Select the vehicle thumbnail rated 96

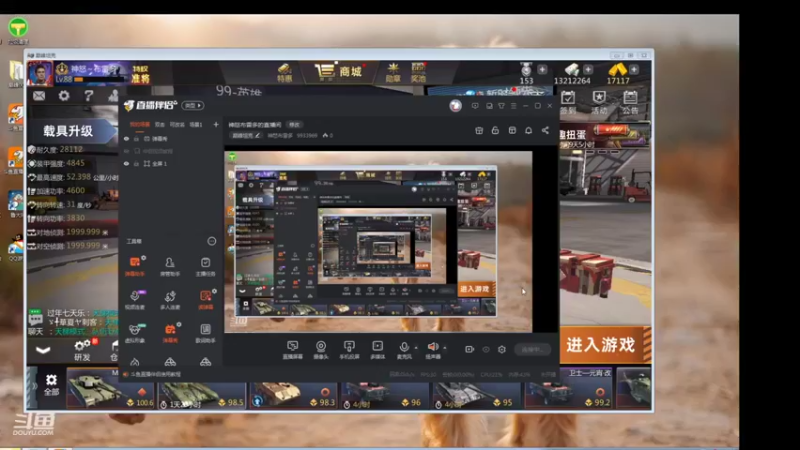[384, 394]
